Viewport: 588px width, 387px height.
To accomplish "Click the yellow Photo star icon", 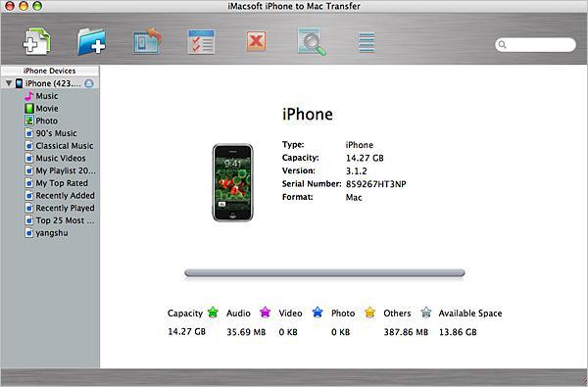I will [x=369, y=312].
